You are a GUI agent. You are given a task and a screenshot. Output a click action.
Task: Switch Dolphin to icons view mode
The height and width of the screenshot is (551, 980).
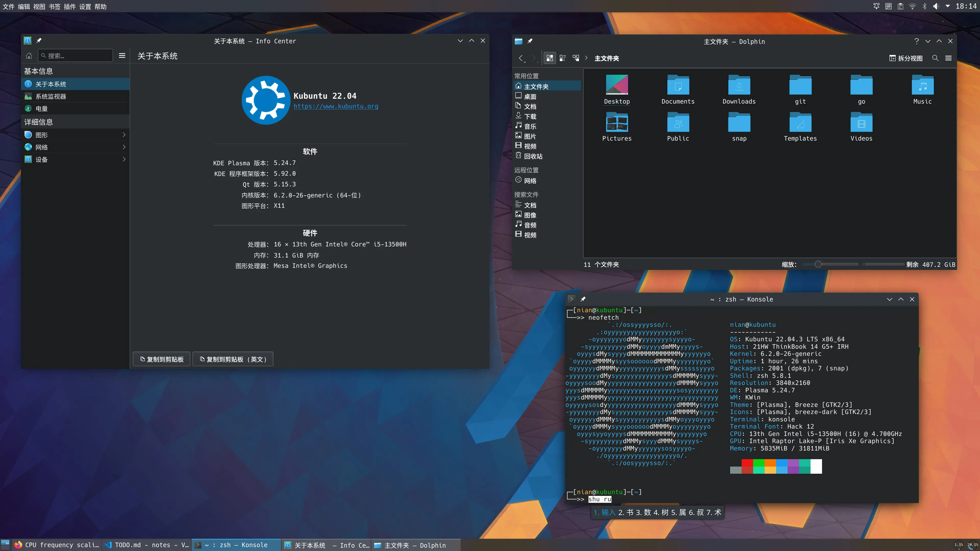550,58
